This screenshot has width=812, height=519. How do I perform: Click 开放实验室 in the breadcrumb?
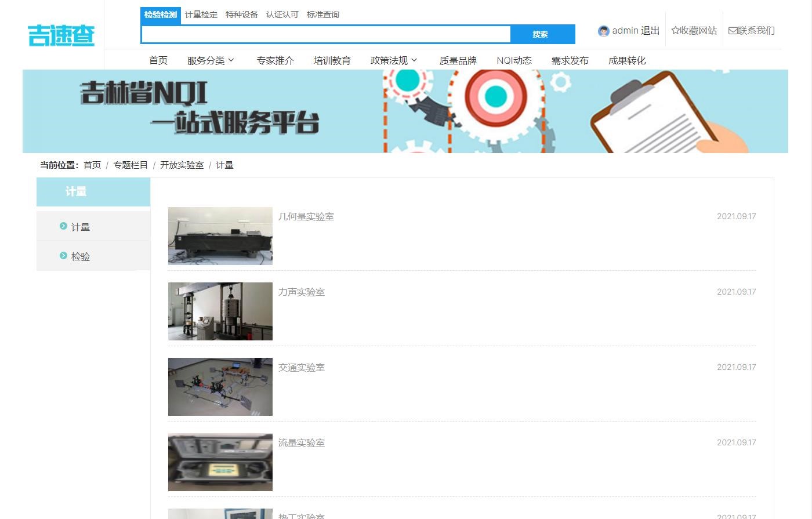[x=182, y=165]
